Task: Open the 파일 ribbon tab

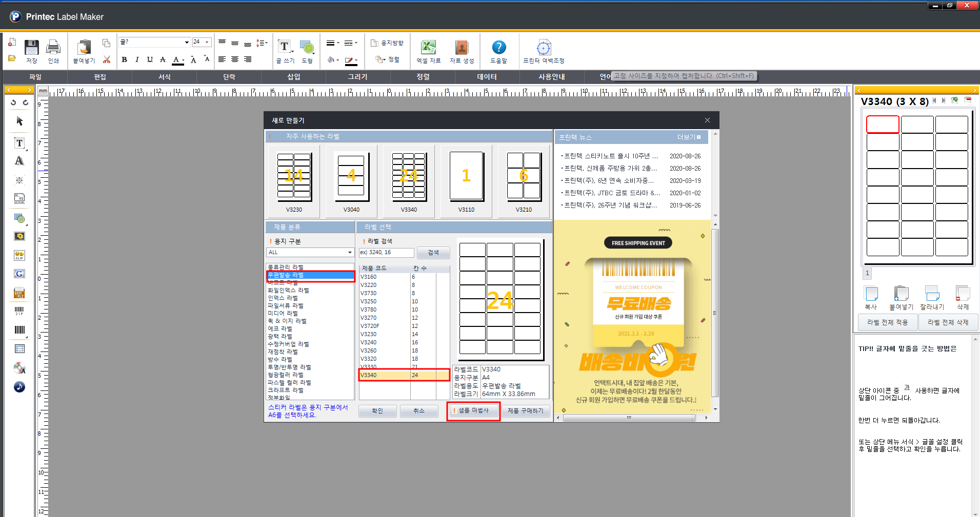Action: (x=35, y=77)
